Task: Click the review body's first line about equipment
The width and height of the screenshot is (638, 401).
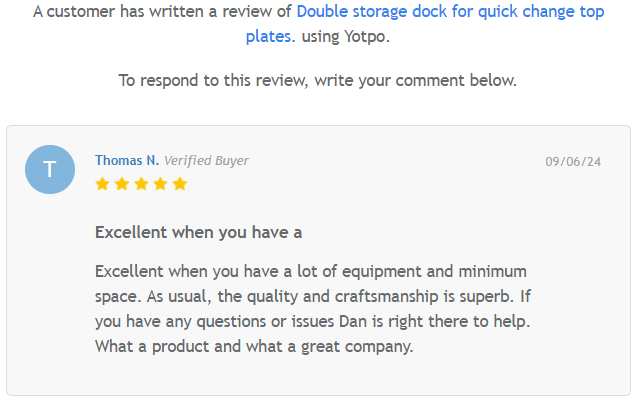Action: point(310,272)
